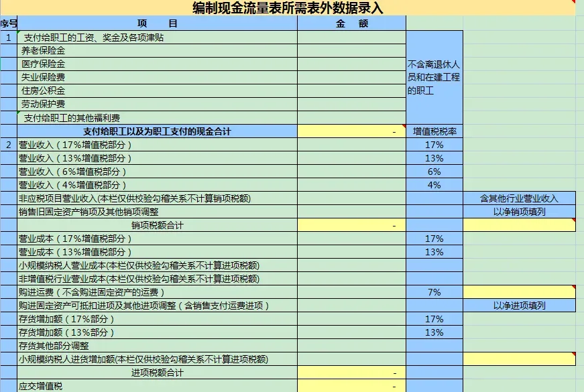The width and height of the screenshot is (584, 392).
Task: Select the 失业保险费 cell
Action: [x=157, y=78]
